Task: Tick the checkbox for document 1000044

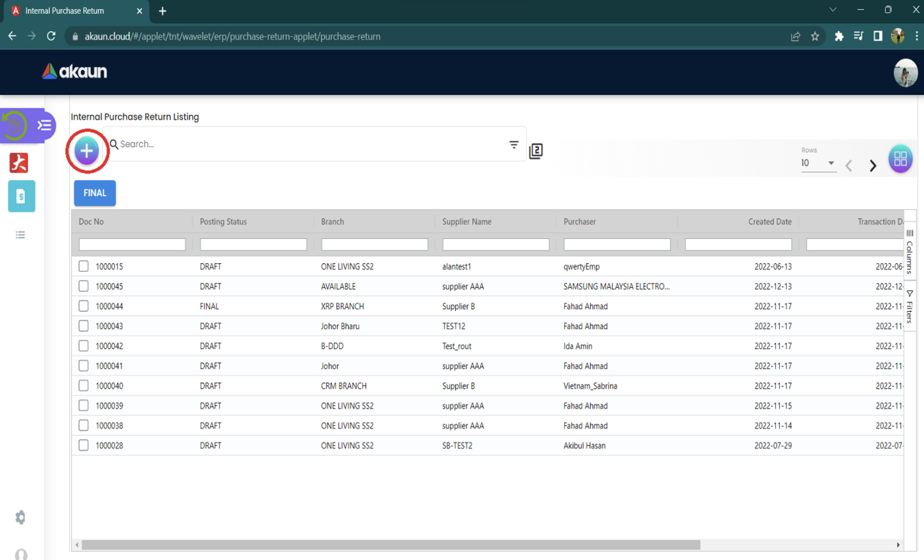Action: click(x=83, y=306)
